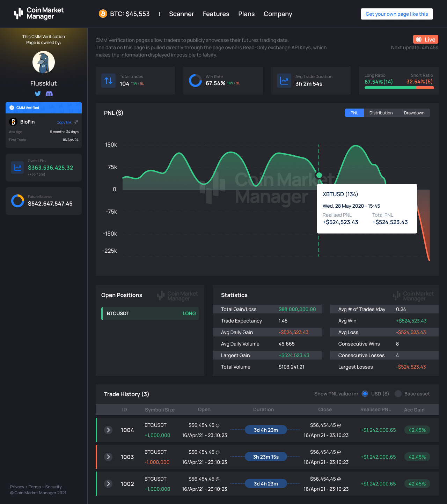Expand trade 1002 row chevron

click(108, 484)
